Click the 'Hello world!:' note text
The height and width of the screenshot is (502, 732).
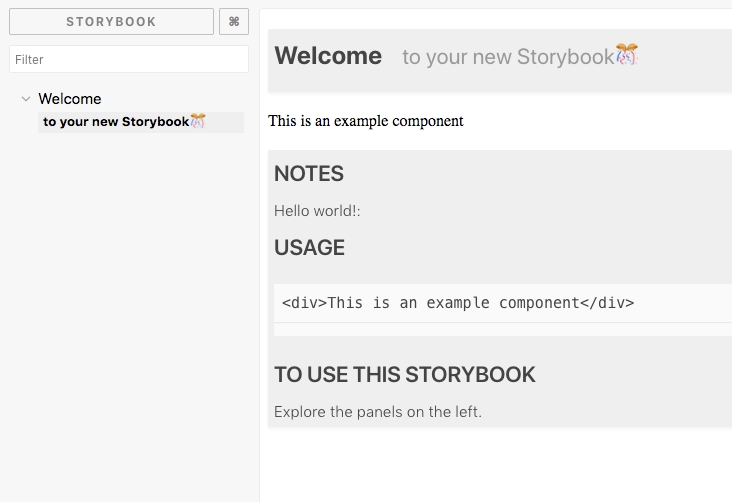(x=317, y=211)
